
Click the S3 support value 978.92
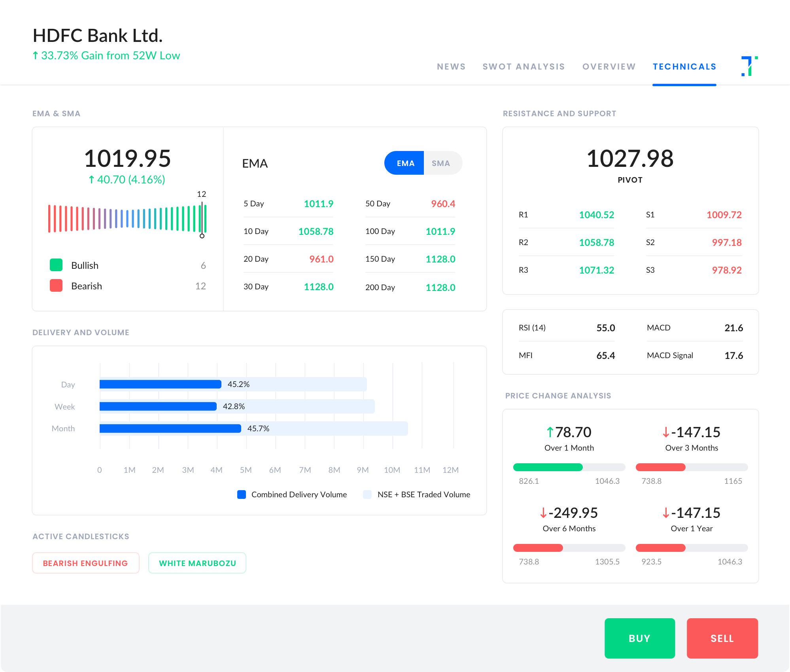coord(727,270)
